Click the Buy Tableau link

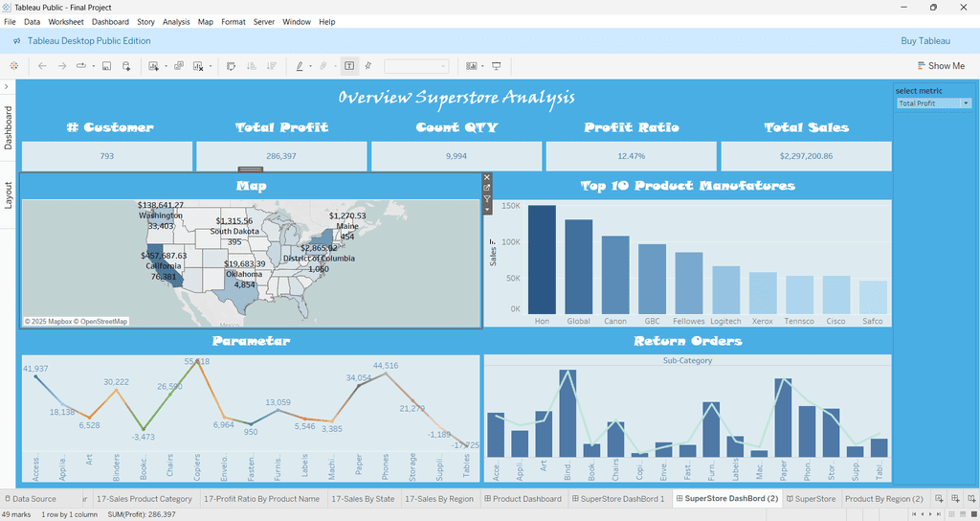[x=925, y=40]
